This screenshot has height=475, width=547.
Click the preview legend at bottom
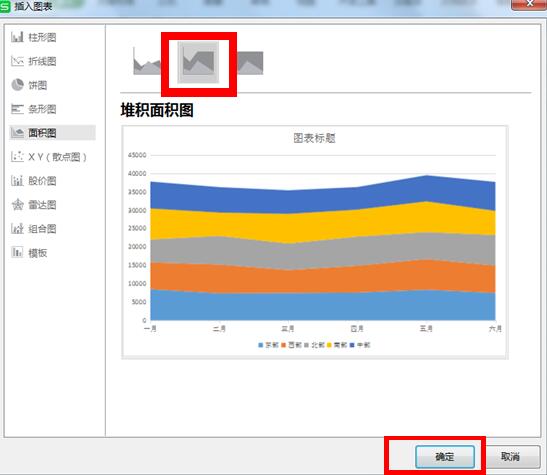(314, 345)
